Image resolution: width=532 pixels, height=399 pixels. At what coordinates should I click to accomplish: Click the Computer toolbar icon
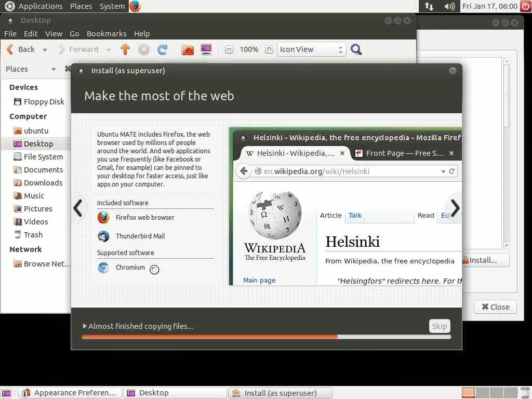tap(206, 49)
